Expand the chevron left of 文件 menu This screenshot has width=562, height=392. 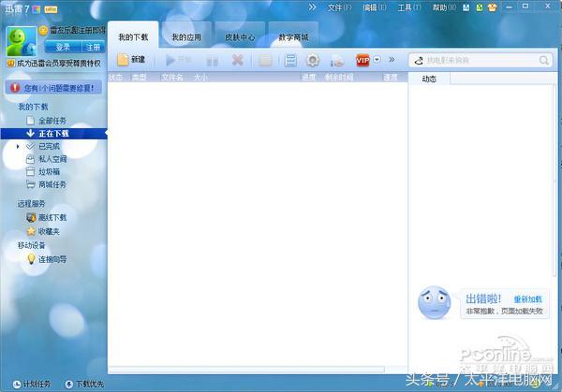(x=312, y=7)
